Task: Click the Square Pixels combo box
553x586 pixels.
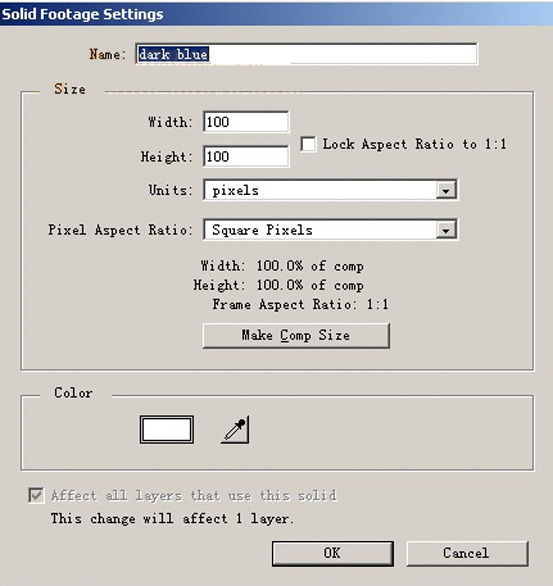Action: click(330, 230)
